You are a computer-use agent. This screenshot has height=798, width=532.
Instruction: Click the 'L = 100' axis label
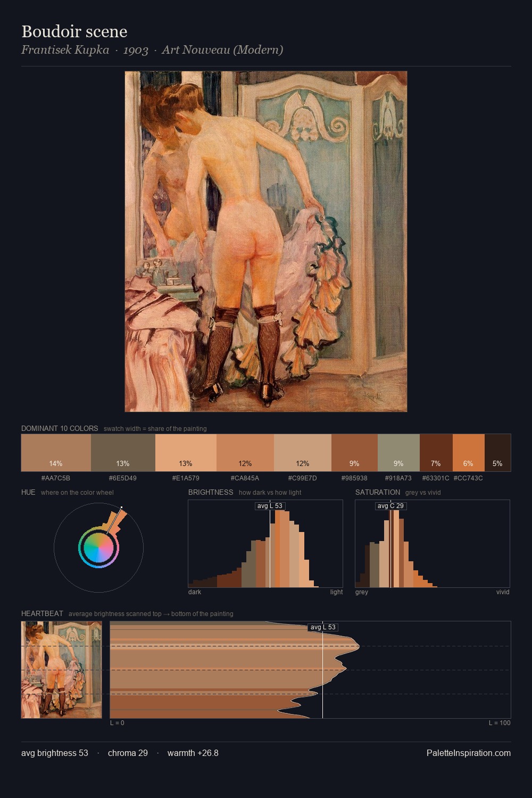click(500, 723)
